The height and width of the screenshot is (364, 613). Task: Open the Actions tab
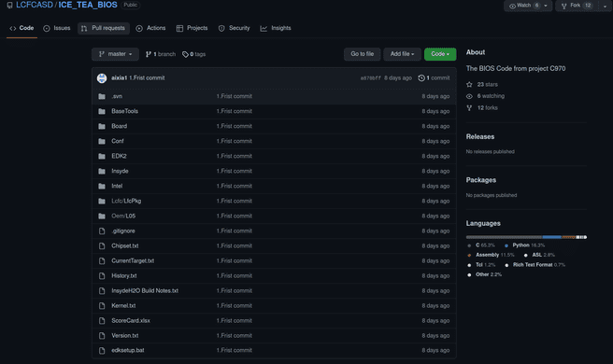pos(150,28)
